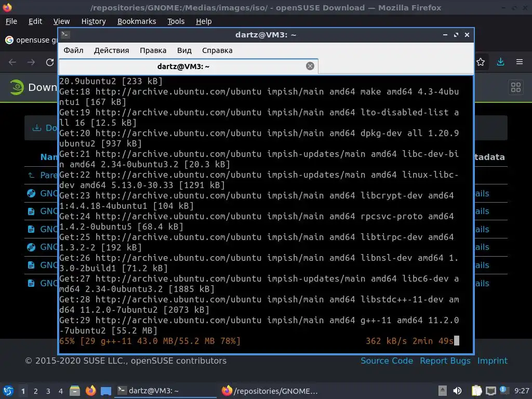
Task: Open Firefox Edit menu
Action: [x=35, y=21]
